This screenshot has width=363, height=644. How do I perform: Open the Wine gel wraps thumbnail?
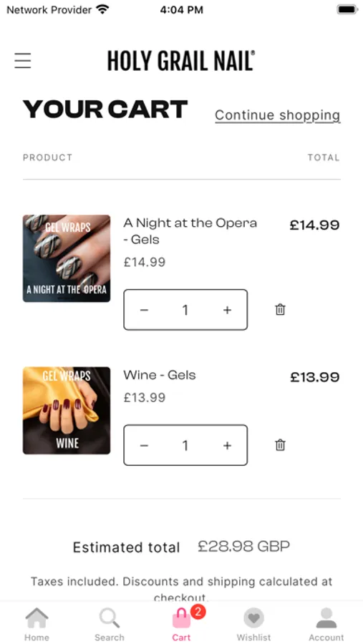[67, 410]
